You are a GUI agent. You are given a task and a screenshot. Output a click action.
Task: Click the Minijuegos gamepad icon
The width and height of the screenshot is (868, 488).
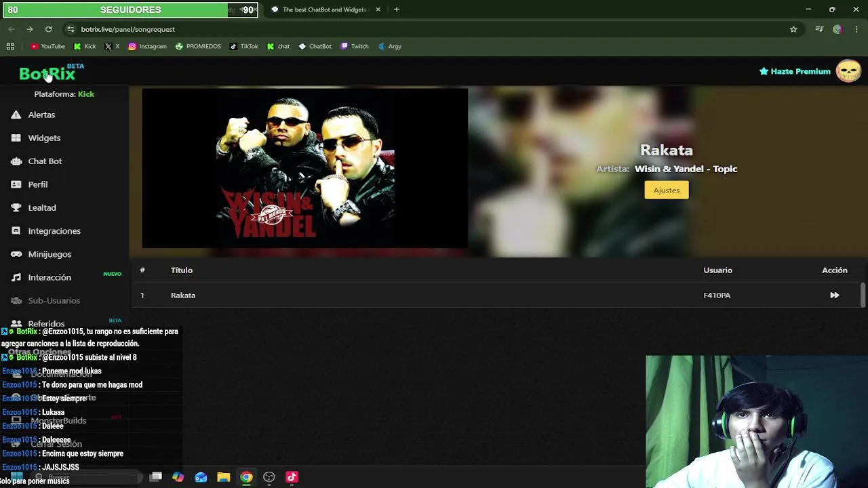pyautogui.click(x=16, y=254)
